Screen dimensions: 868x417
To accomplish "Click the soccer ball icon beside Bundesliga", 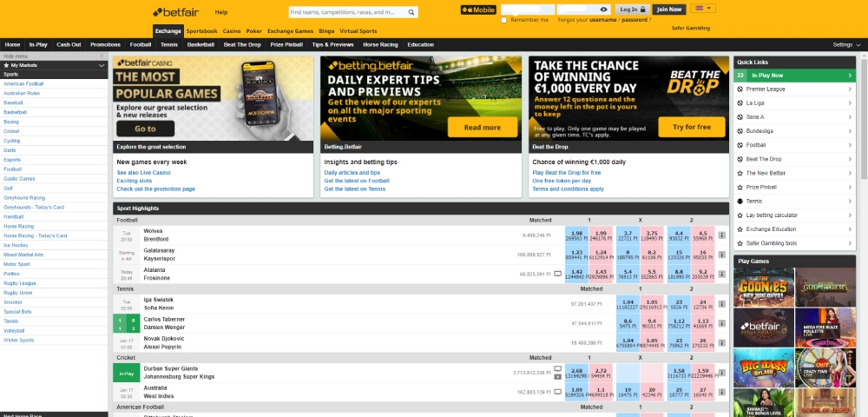I will (x=740, y=131).
